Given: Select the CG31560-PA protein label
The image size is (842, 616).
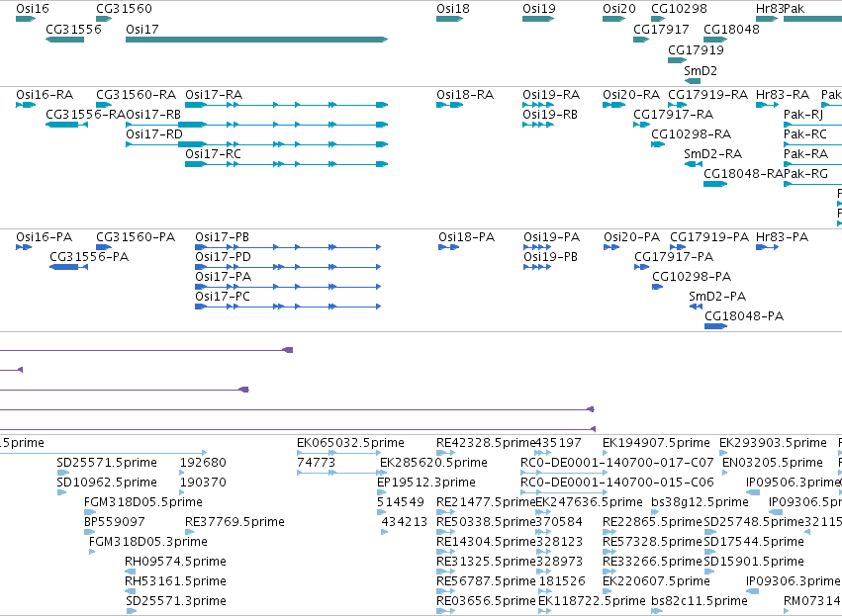Looking at the screenshot, I should pos(136,237).
